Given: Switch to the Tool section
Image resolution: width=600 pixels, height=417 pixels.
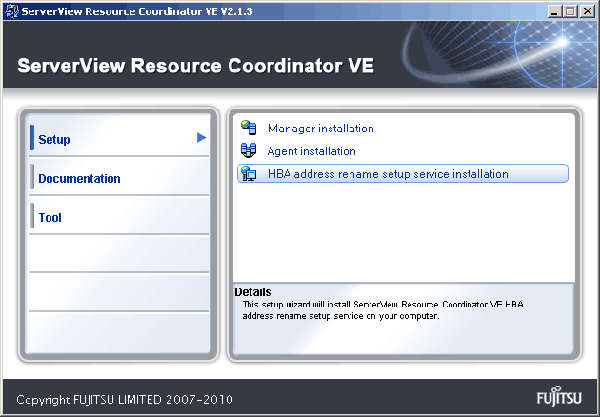Looking at the screenshot, I should pyautogui.click(x=119, y=217).
